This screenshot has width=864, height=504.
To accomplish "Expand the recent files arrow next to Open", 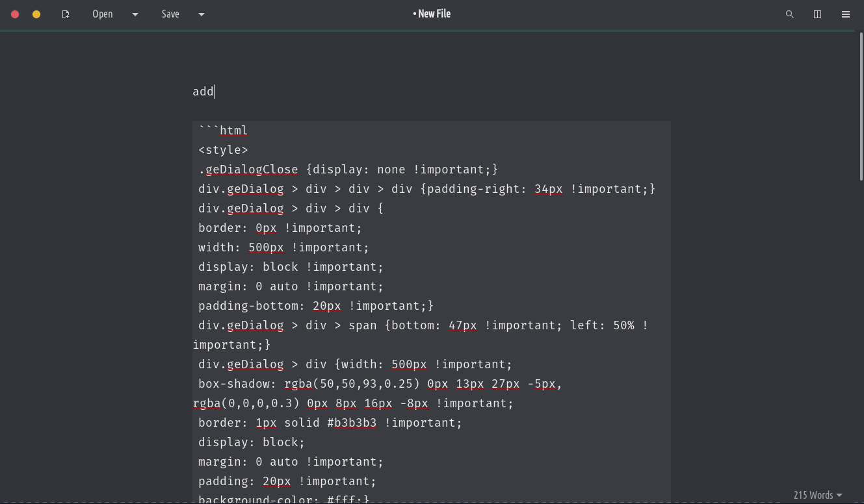I will point(135,14).
